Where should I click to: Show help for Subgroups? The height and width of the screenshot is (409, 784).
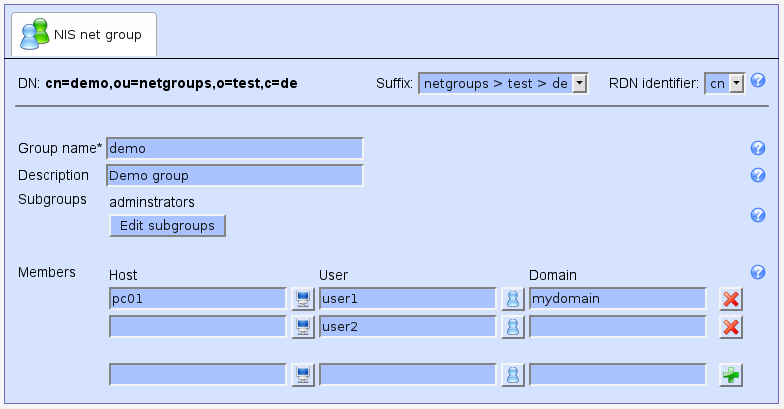757,215
